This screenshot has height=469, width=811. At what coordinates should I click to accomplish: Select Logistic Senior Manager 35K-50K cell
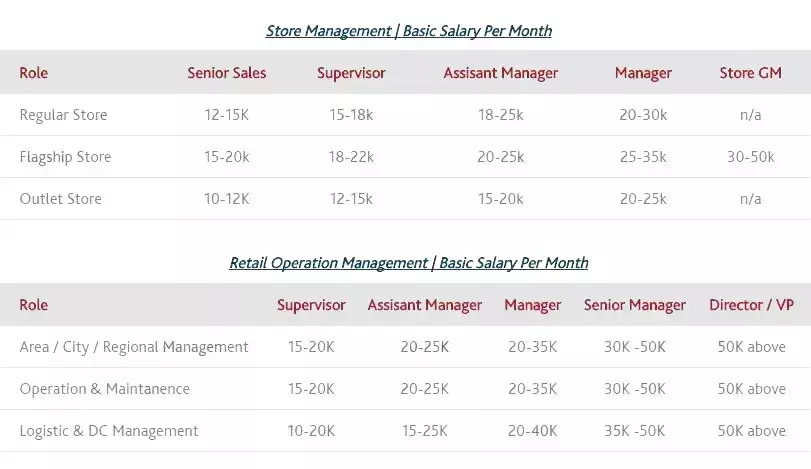point(635,431)
